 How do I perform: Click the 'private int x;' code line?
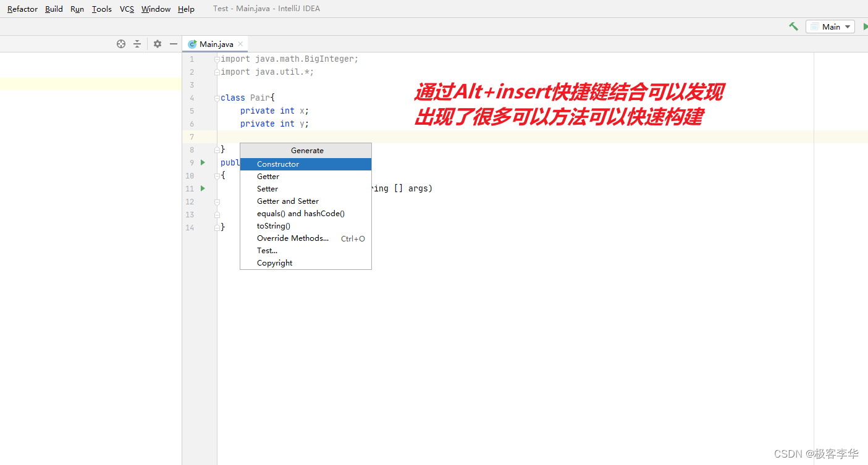click(x=274, y=111)
